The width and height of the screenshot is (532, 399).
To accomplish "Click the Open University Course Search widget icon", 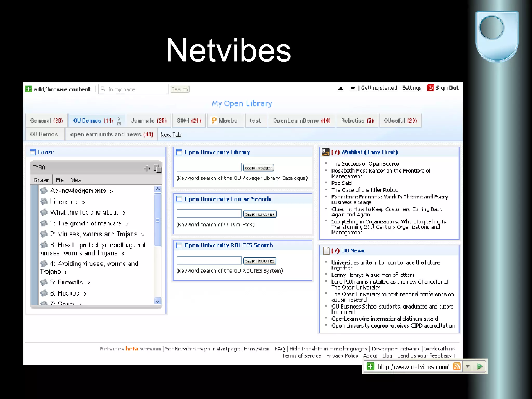I will (x=179, y=199).
